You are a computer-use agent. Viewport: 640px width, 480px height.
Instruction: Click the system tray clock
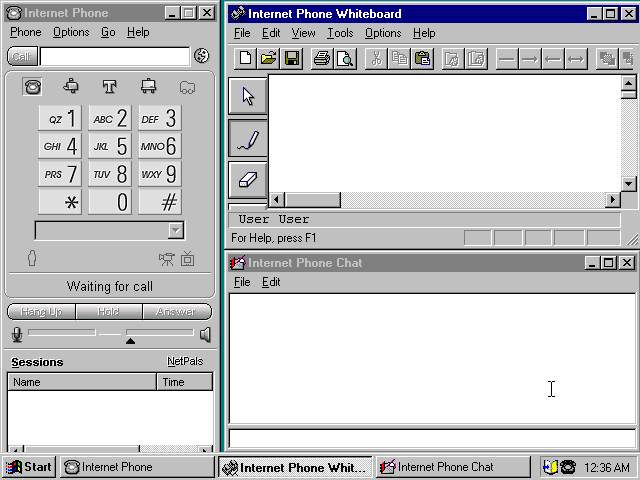click(607, 467)
